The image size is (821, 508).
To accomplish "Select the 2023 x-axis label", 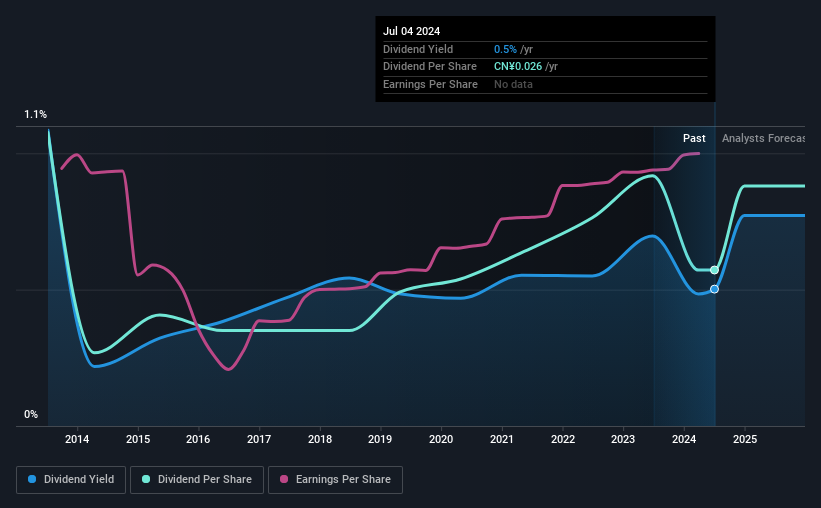I will point(623,439).
